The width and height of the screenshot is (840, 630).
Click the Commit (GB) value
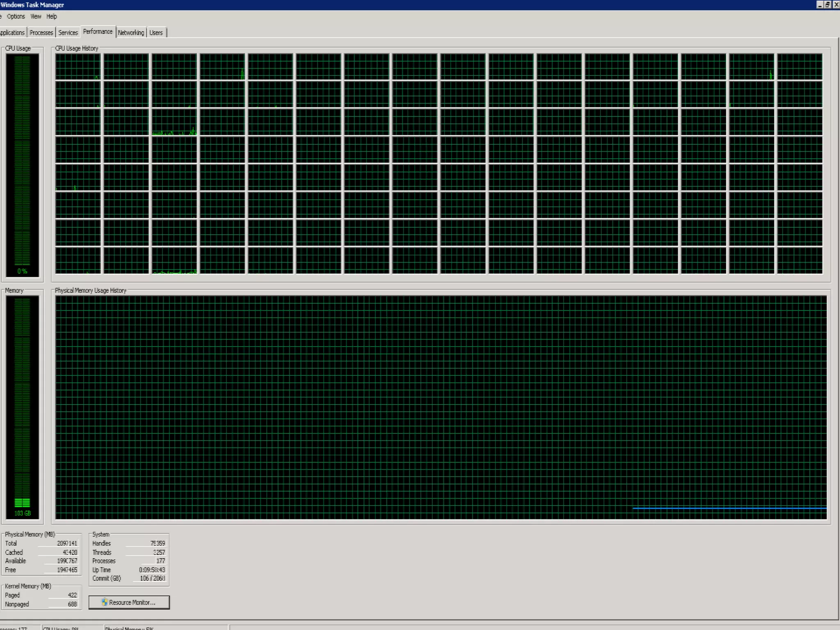click(152, 578)
